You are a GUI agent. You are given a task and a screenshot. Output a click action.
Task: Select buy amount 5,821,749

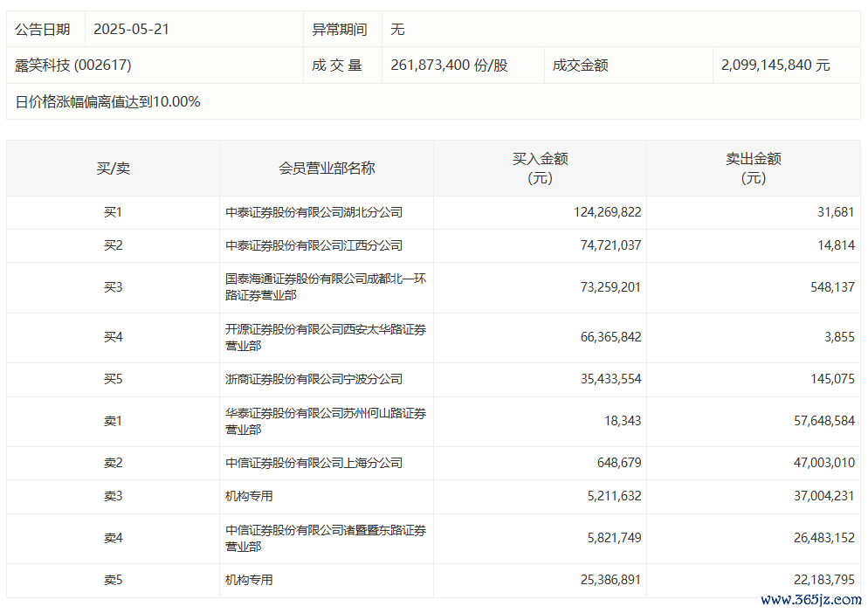point(614,538)
